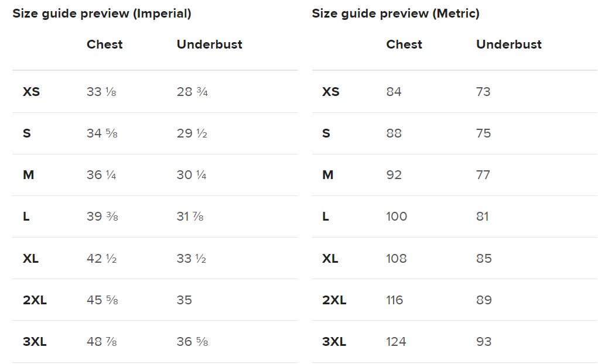The width and height of the screenshot is (598, 364).
Task: Click the Metric size guide preview heading
Action: click(395, 13)
